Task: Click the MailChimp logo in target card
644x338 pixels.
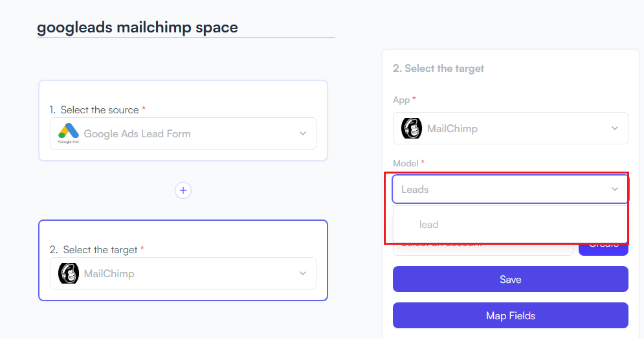Action: tap(68, 273)
